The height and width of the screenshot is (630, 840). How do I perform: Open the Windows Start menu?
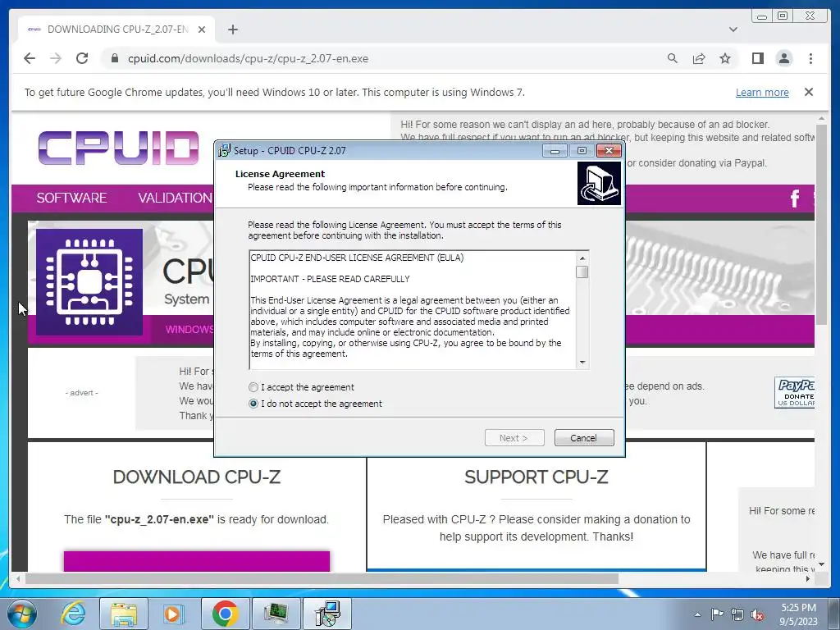[x=21, y=614]
